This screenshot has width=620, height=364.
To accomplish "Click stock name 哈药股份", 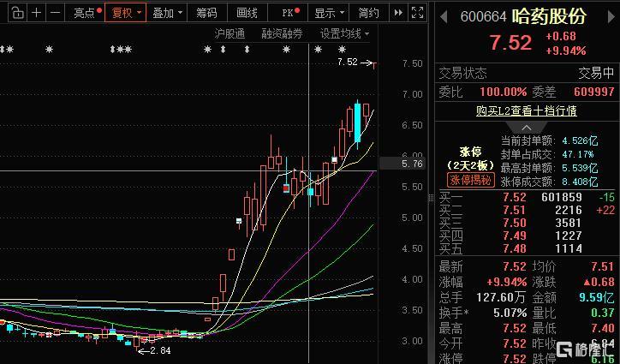I will pos(549,16).
